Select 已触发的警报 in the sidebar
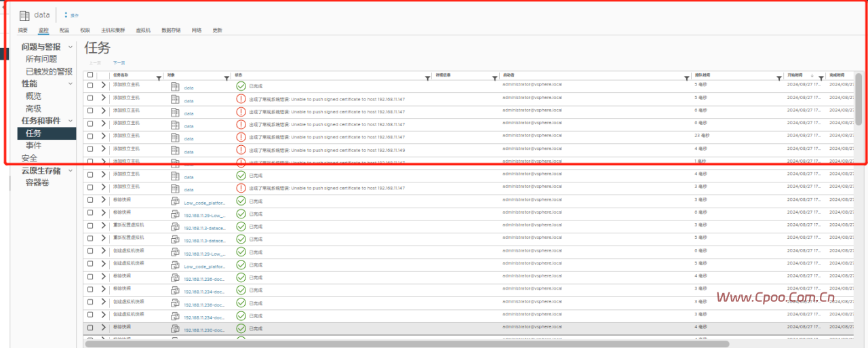The width and height of the screenshot is (868, 348). click(49, 71)
